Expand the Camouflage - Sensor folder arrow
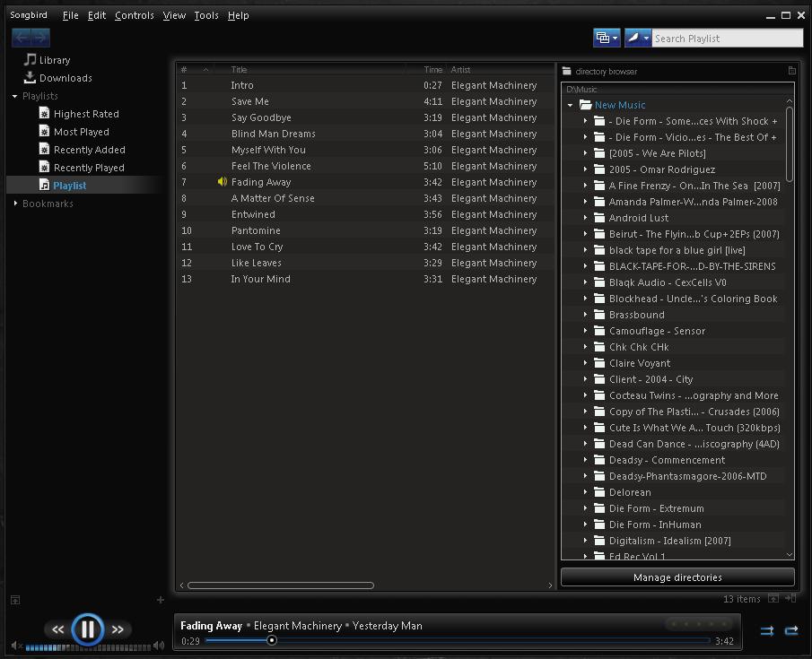 (585, 331)
